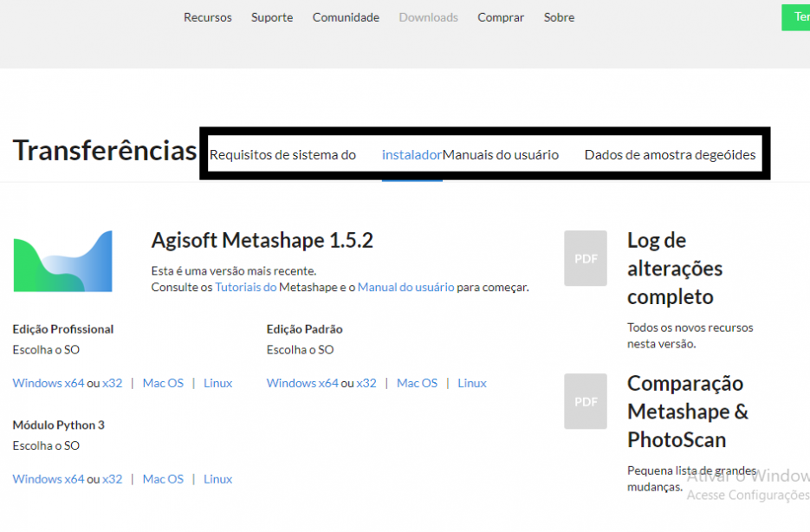Viewport: 810px width, 532px height.
Task: Switch to Requisitos de sistema tab
Action: click(x=282, y=155)
